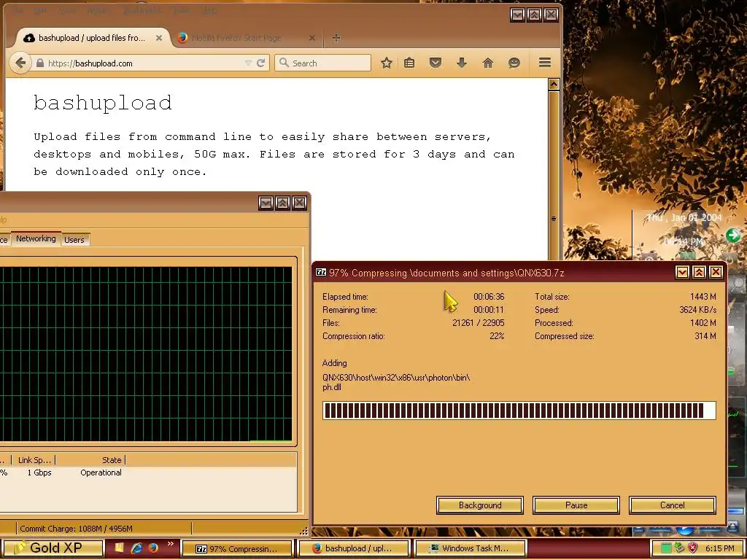Click the 6:15 PM taskbar clock
The image size is (747, 560).
720,548
